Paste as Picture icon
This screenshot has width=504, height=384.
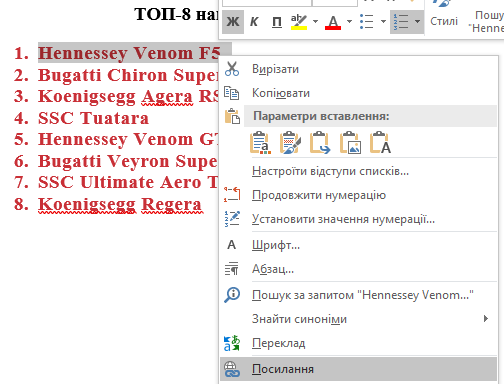(350, 143)
